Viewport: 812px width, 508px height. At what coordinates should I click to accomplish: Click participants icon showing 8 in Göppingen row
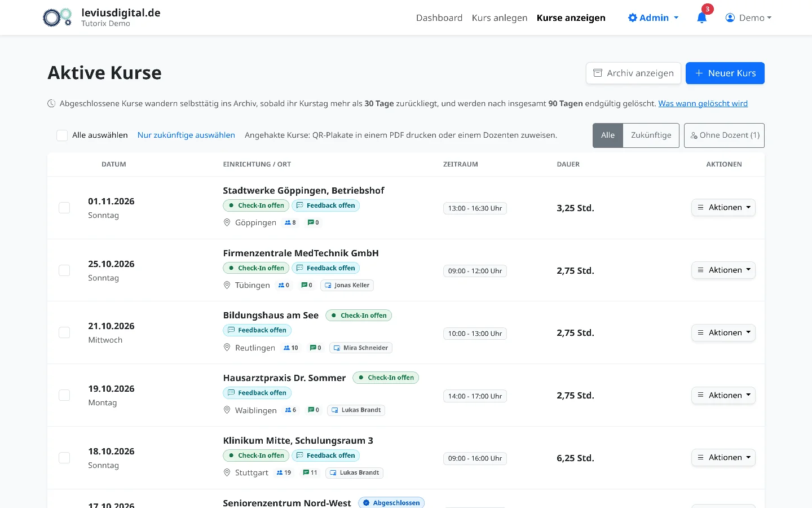tap(288, 222)
